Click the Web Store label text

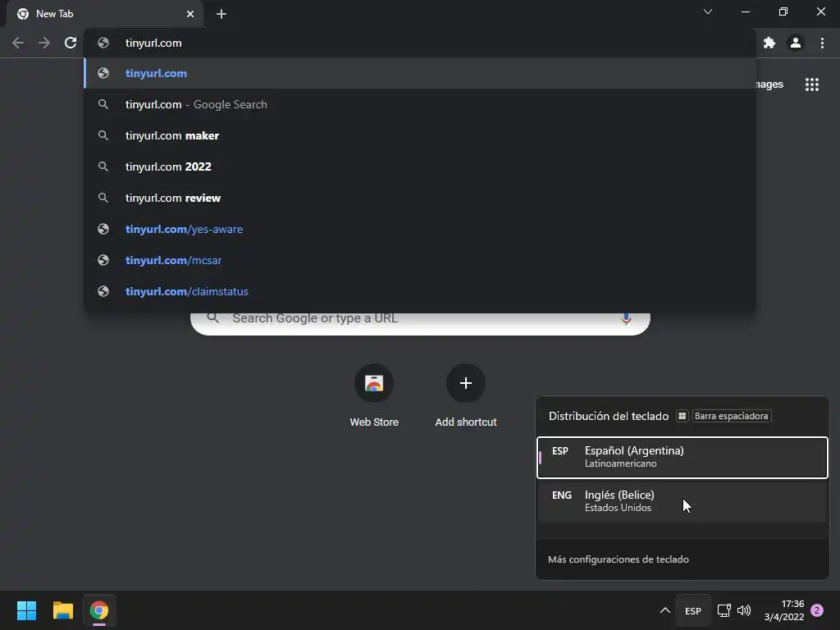pyautogui.click(x=374, y=422)
